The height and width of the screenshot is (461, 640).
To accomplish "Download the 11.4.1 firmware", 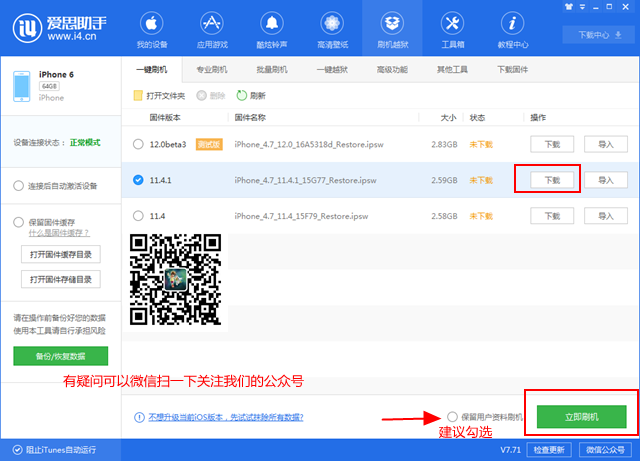I will (552, 180).
